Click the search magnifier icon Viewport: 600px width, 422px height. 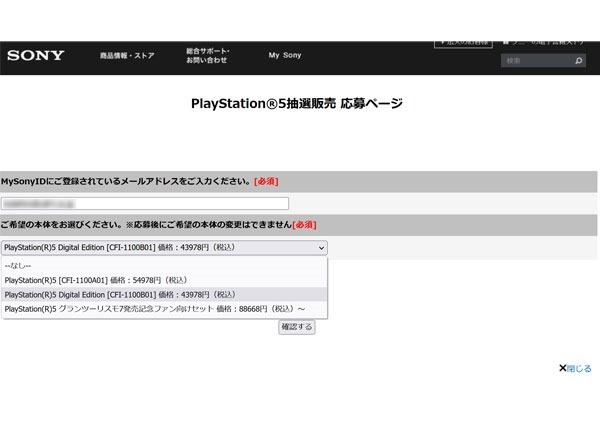pos(579,60)
